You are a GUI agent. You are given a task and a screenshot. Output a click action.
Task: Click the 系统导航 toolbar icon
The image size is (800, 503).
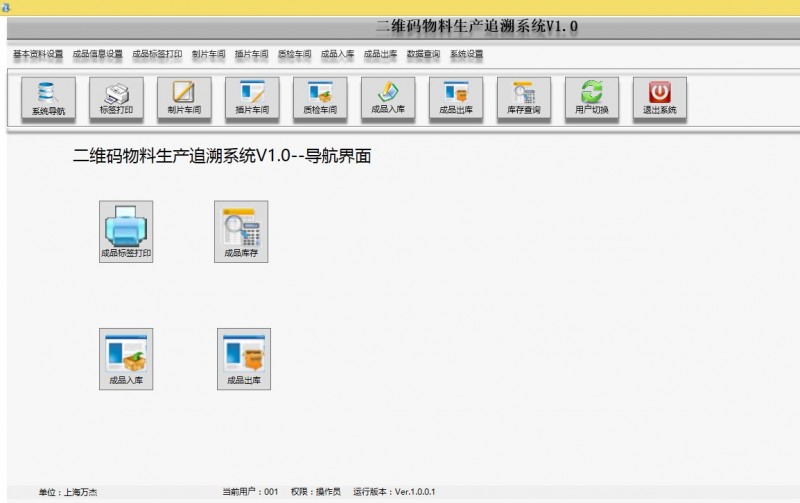[48, 99]
